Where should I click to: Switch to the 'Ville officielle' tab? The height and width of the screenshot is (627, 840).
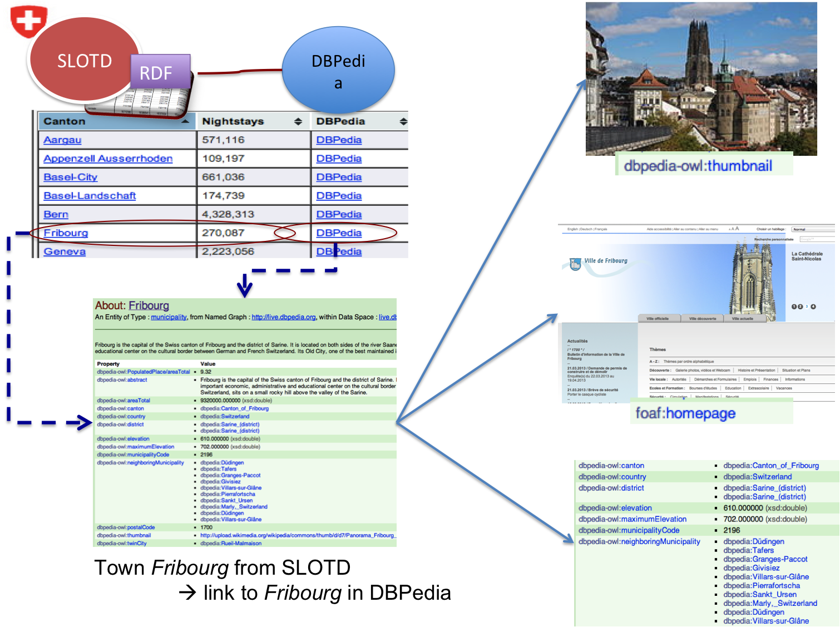pos(658,319)
